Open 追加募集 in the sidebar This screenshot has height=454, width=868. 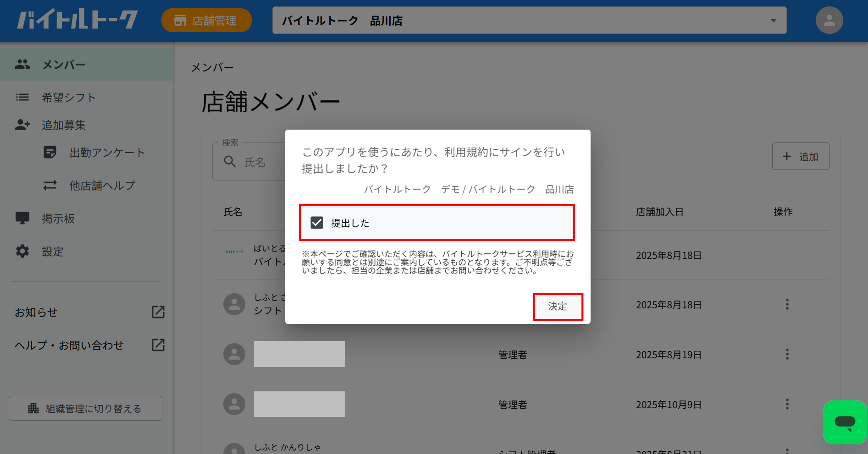(x=87, y=125)
